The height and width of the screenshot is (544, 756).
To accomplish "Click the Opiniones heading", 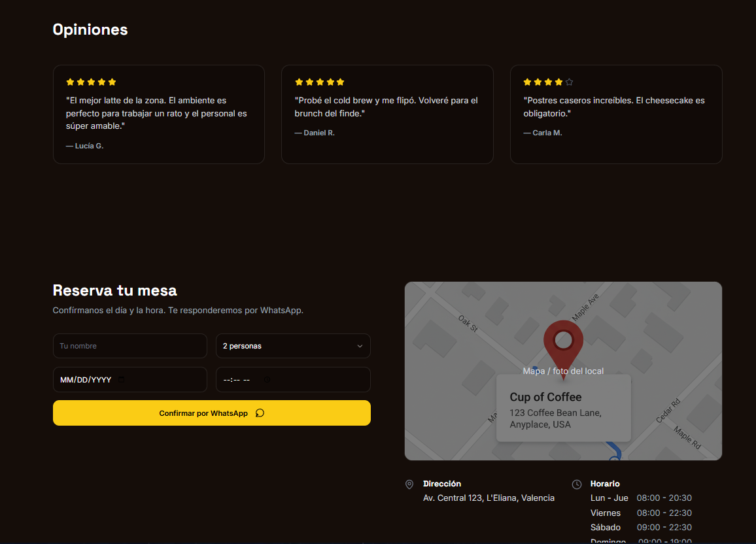I will [90, 29].
